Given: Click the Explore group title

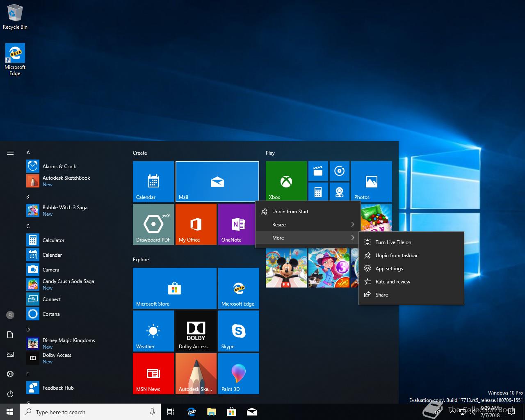Looking at the screenshot, I should pos(141,260).
